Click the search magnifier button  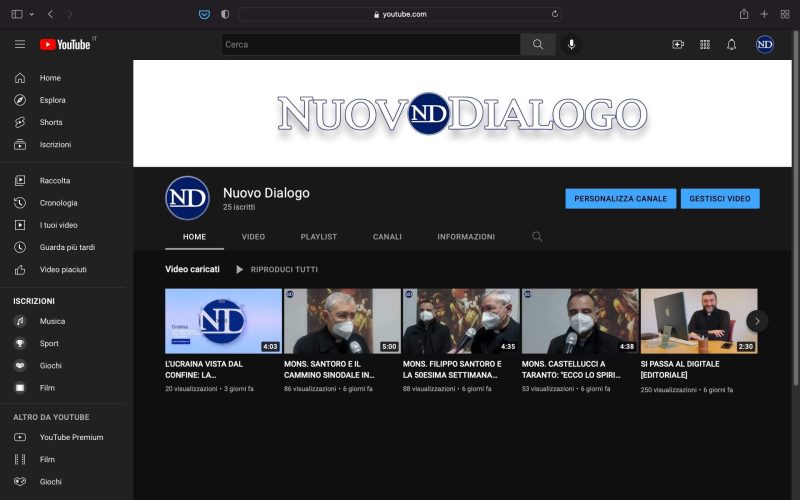coord(538,44)
